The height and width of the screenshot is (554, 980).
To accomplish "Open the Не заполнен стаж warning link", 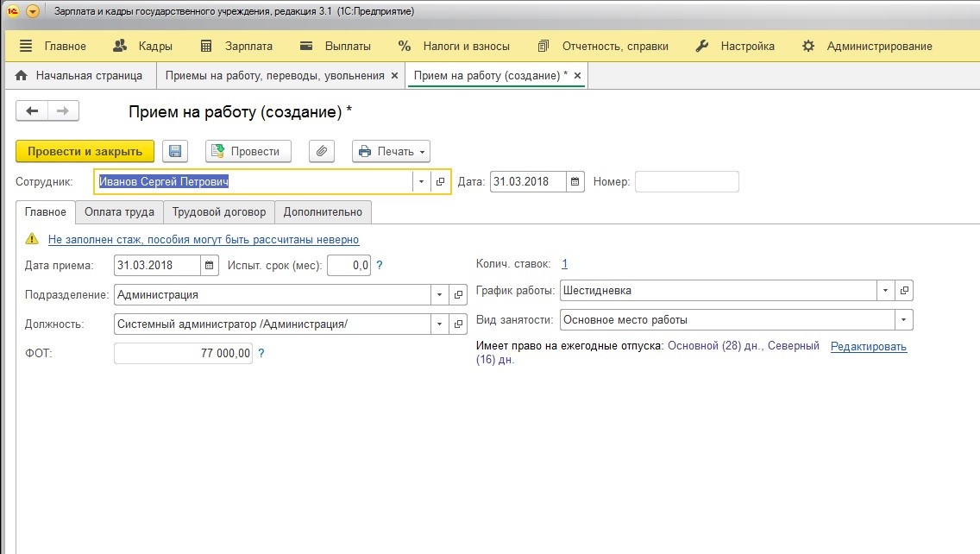I will pos(204,240).
